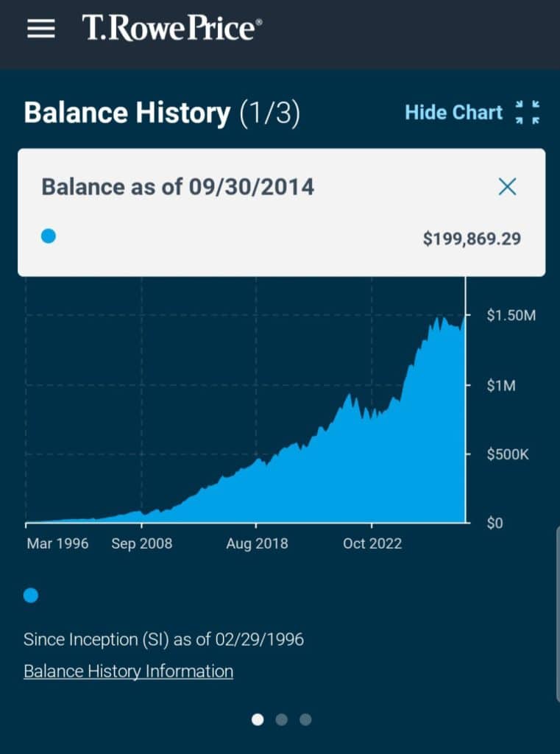Viewport: 560px width, 754px height.
Task: Click Hide Chart link
Action: (x=453, y=113)
